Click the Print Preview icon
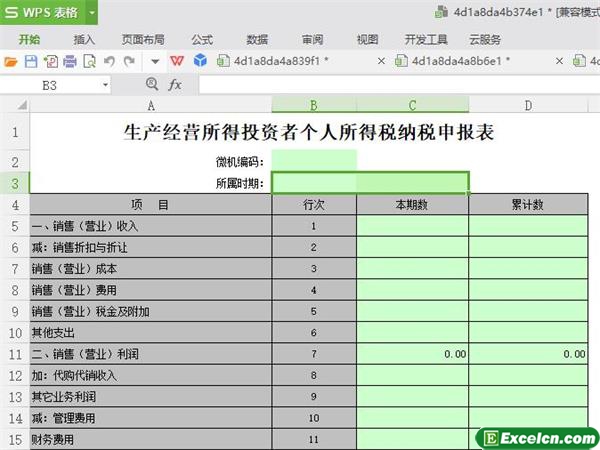This screenshot has height=450, width=600. pos(90,61)
